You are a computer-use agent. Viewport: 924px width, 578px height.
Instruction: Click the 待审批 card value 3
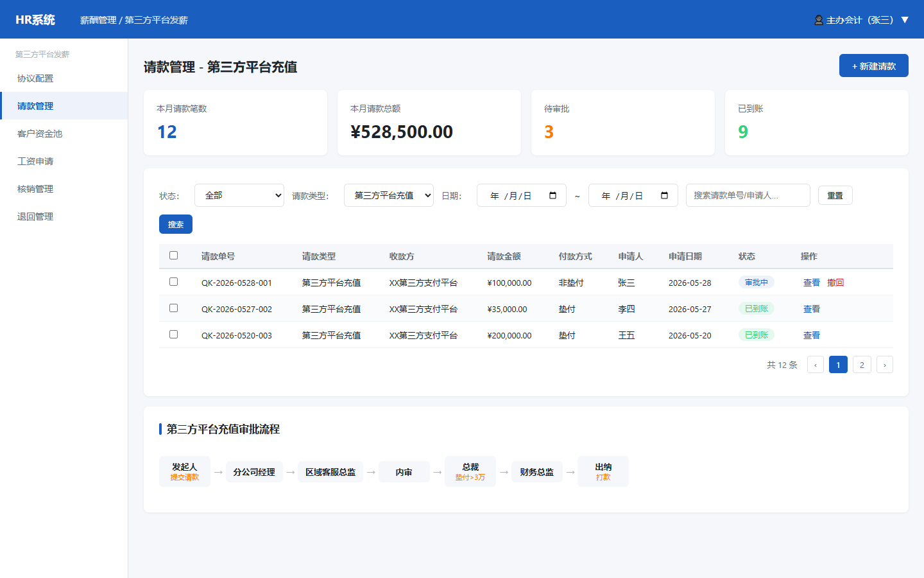pos(549,132)
